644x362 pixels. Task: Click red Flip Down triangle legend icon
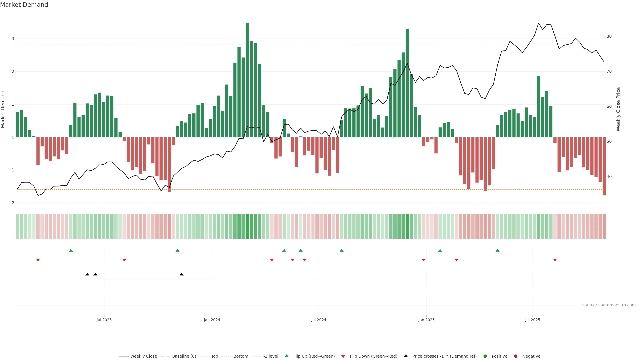pyautogui.click(x=343, y=356)
